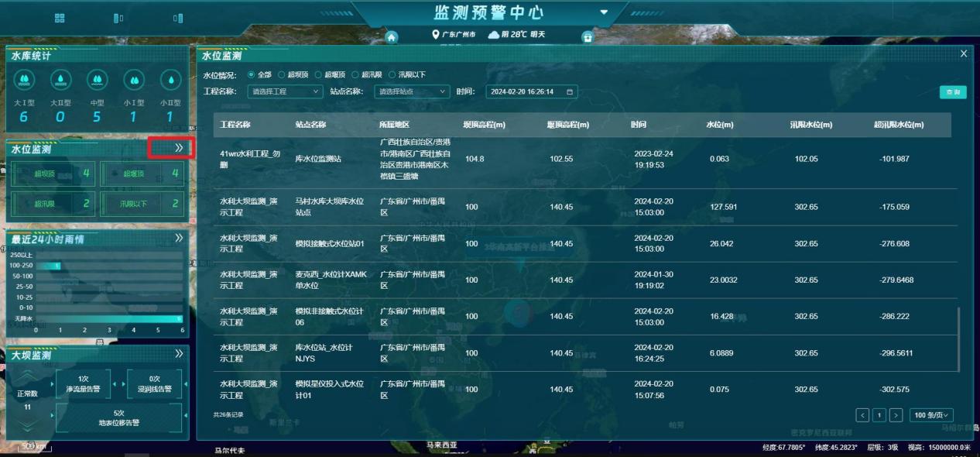Open the 监测预警中心 title dropdown arrow
The width and height of the screenshot is (980, 457).
604,13
